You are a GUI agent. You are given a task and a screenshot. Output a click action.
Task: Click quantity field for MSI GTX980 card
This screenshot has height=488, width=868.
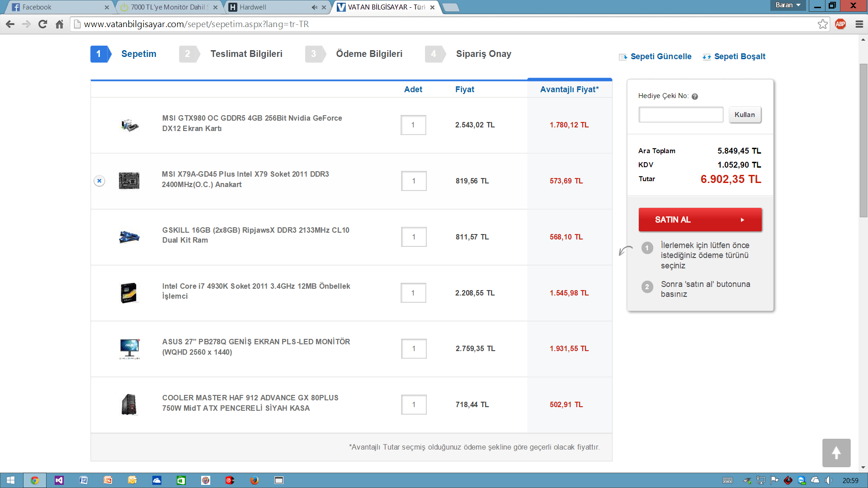[x=413, y=125]
